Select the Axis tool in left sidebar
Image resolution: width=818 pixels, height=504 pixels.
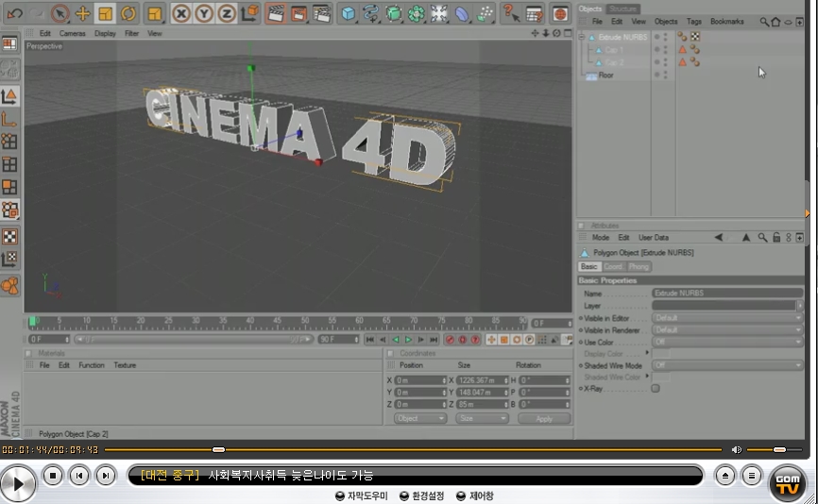click(x=9, y=119)
